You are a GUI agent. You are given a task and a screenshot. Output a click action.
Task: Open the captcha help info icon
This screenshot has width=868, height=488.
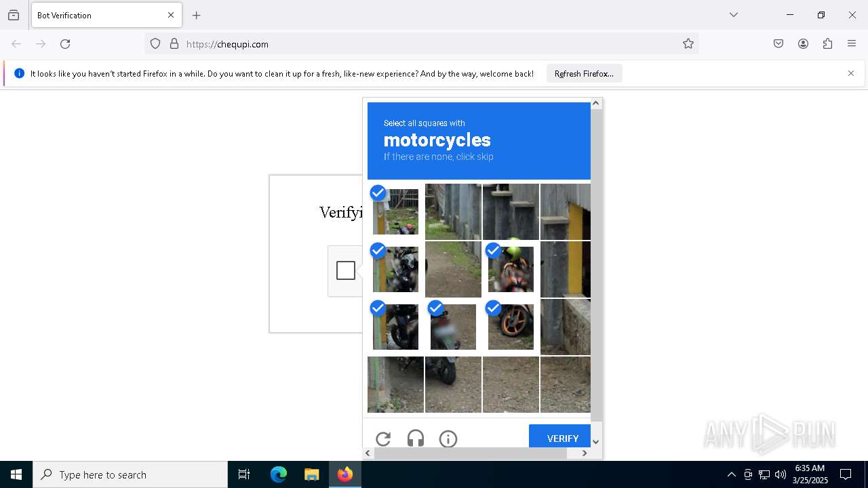click(x=448, y=439)
